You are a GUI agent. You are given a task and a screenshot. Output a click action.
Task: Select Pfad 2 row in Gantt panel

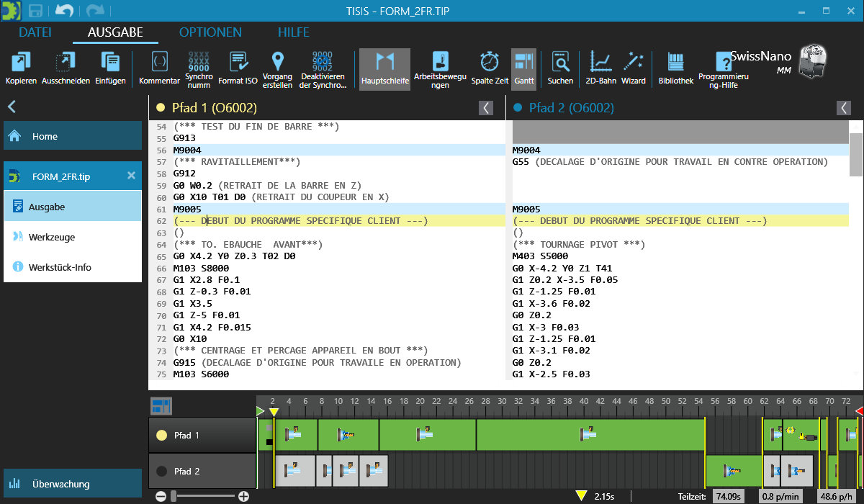click(202, 472)
